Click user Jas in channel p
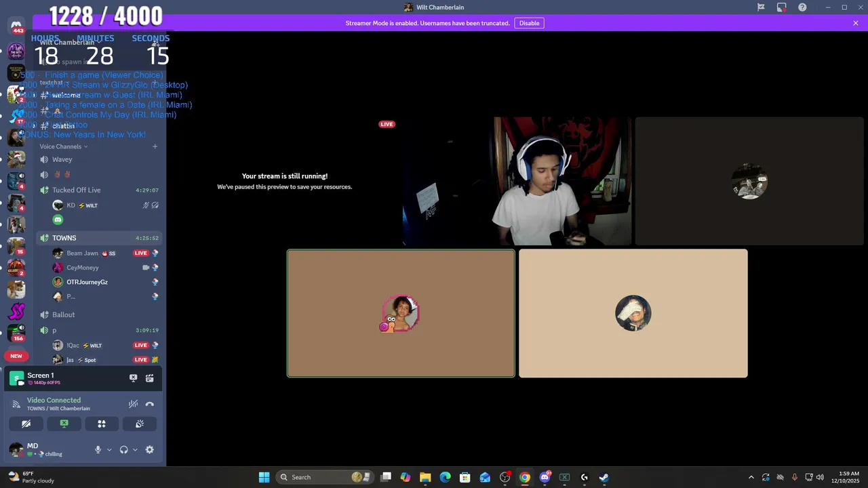Viewport: 868px width, 488px height. 105,360
